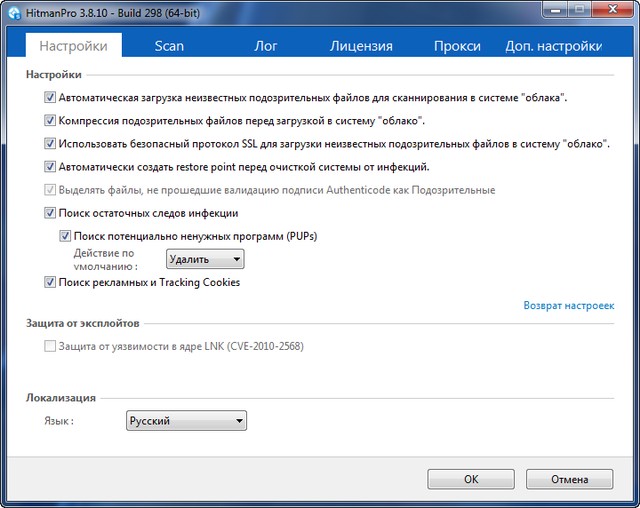This screenshot has height=508, width=640.
Task: Open the Русский language dropdown
Action: tap(186, 421)
